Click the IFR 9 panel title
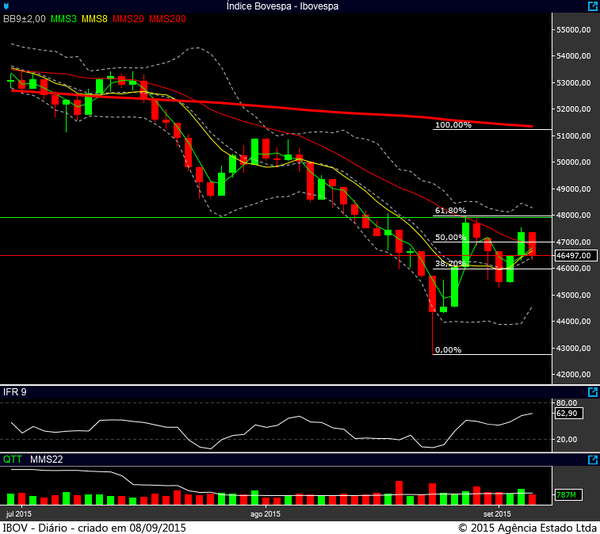Viewport: 600px width, 534px height. [x=15, y=392]
